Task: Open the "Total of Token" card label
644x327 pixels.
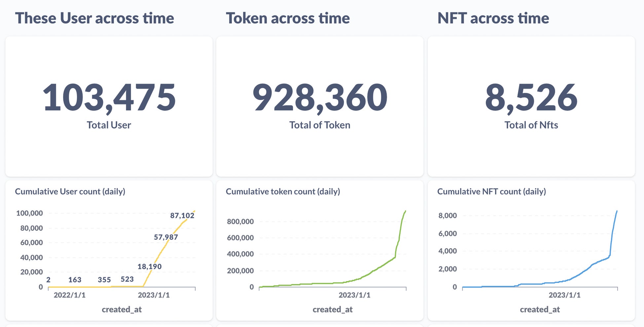Action: pos(320,125)
